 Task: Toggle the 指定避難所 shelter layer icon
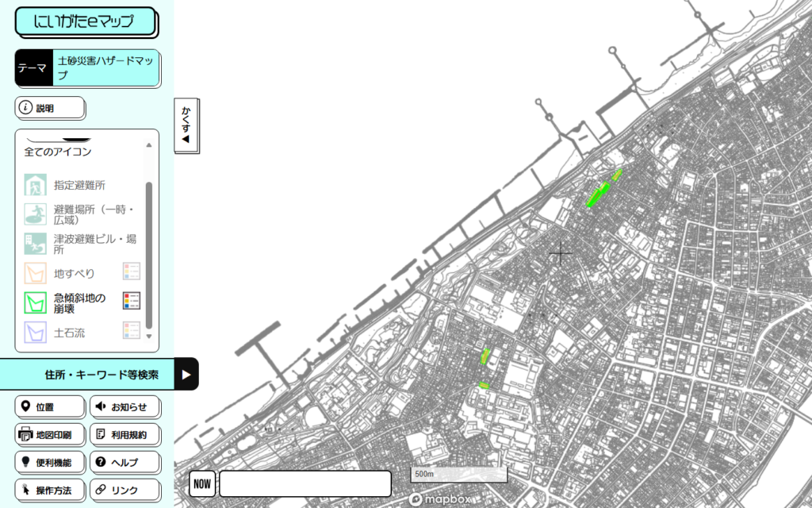coord(35,185)
